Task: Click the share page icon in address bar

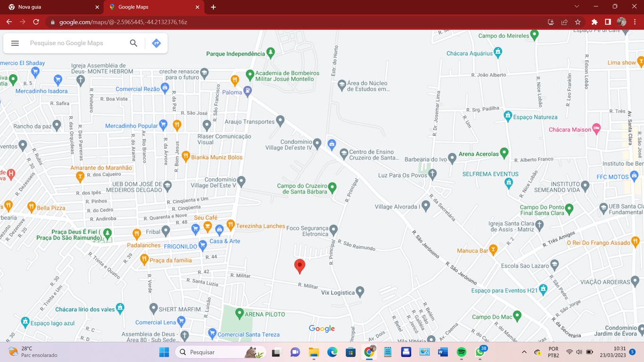Action: 564,22
